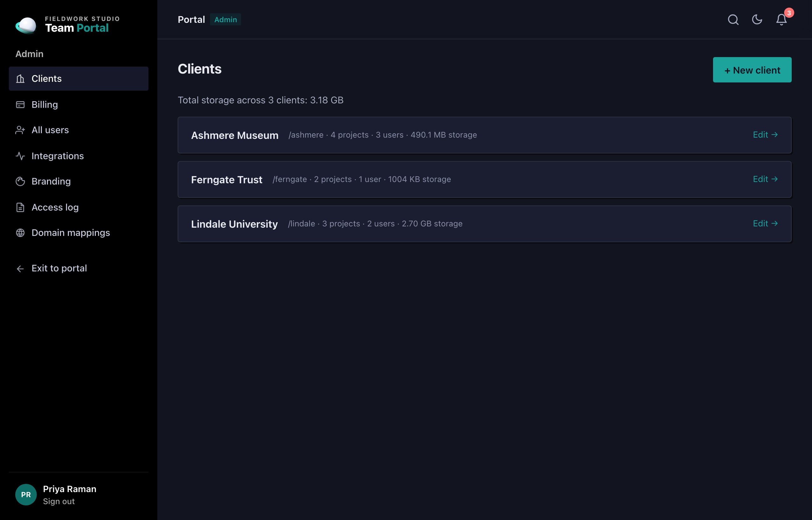
Task: Click the Access log document icon
Action: tap(20, 207)
